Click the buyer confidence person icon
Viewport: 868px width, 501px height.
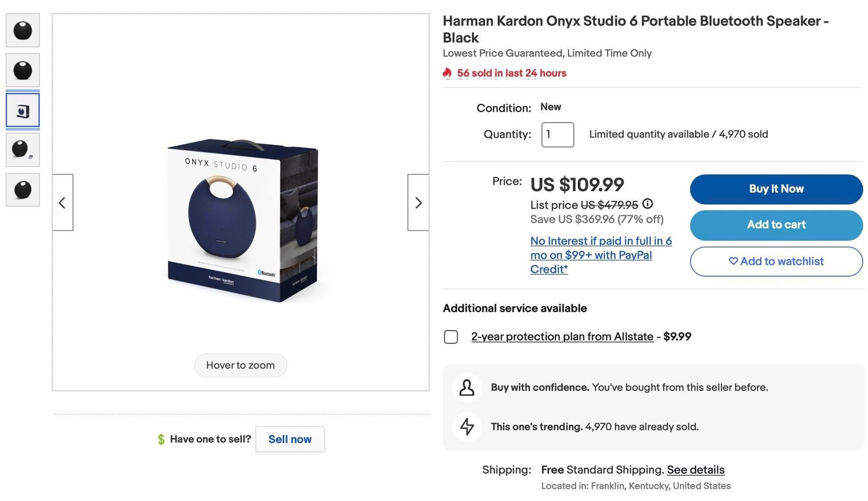[x=467, y=387]
